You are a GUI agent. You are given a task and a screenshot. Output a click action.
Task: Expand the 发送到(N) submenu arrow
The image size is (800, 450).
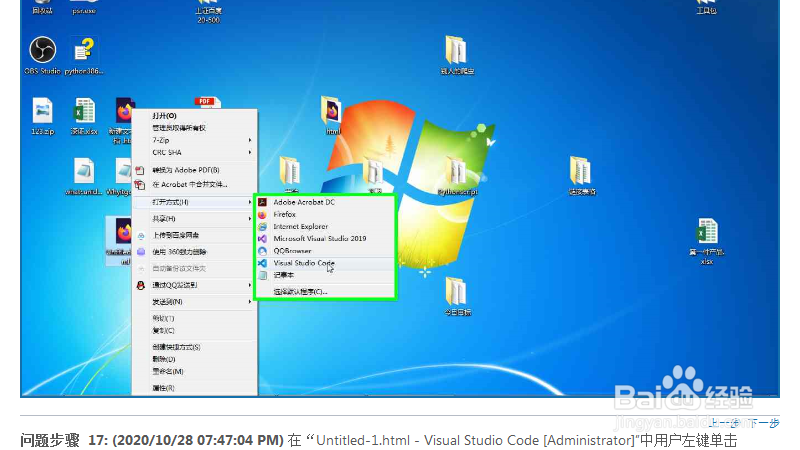pos(250,302)
